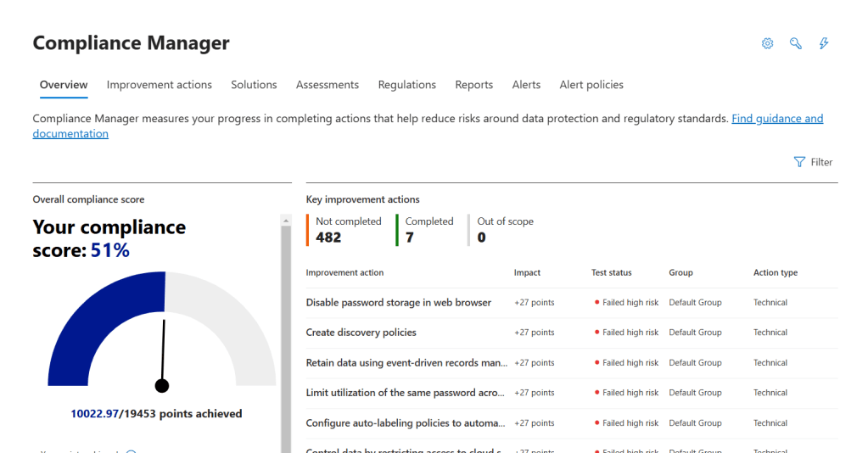Open the Solutions tab
The image size is (868, 453).
(x=254, y=85)
